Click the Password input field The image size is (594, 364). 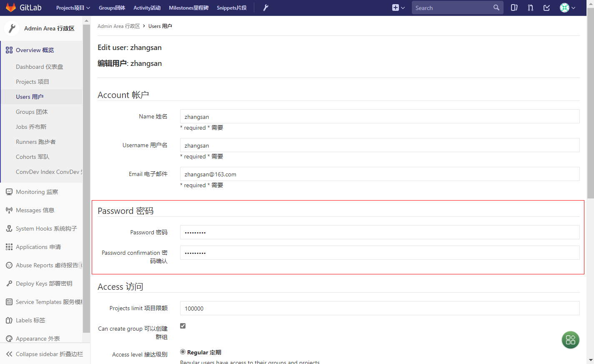pyautogui.click(x=380, y=232)
